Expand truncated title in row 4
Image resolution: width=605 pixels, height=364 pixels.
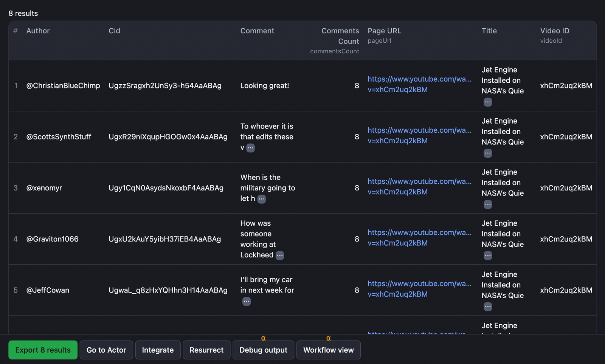click(x=487, y=256)
